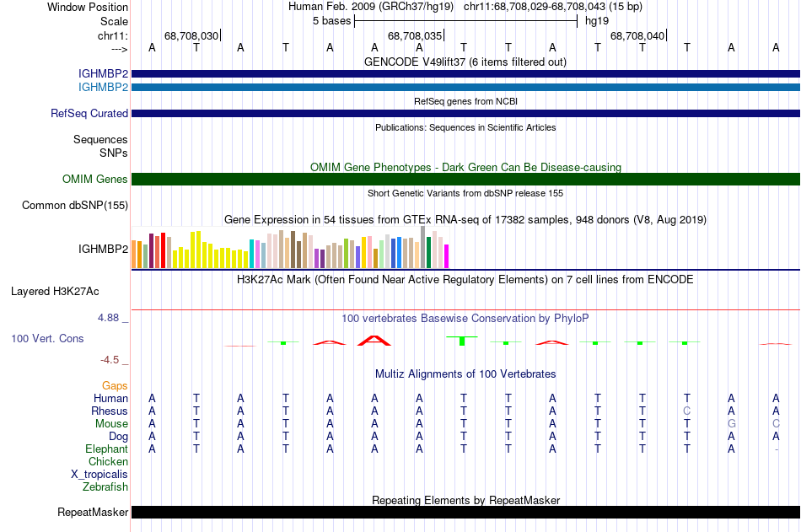Click the 'Dog' species label
Viewport: 801px width, 532px height.
(118, 437)
